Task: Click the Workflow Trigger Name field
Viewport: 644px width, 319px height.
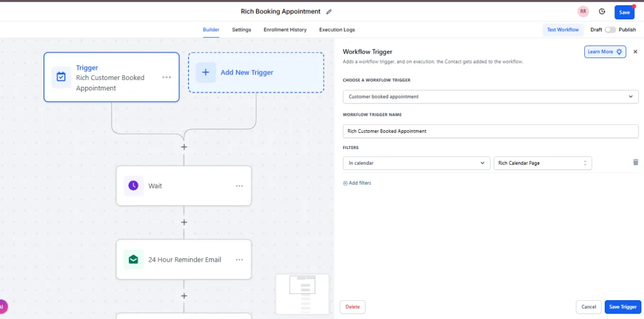Action: [491, 131]
